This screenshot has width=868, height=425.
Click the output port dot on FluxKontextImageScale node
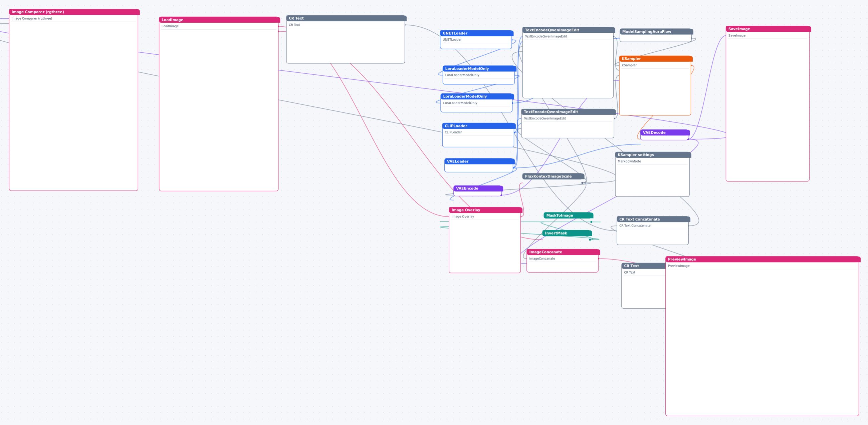coord(582,183)
